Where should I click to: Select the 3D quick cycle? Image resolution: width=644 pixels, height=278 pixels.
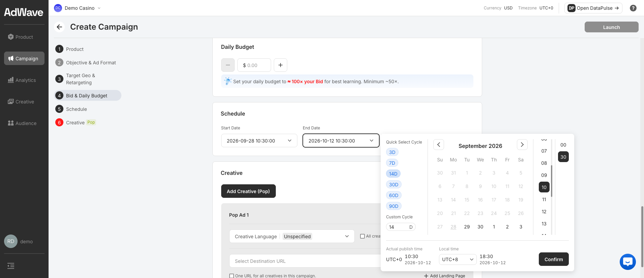[392, 152]
